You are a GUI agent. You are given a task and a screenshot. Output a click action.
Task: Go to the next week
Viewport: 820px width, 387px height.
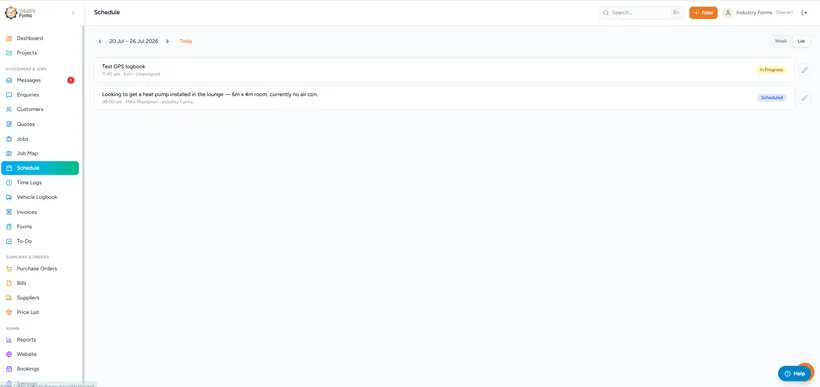167,41
